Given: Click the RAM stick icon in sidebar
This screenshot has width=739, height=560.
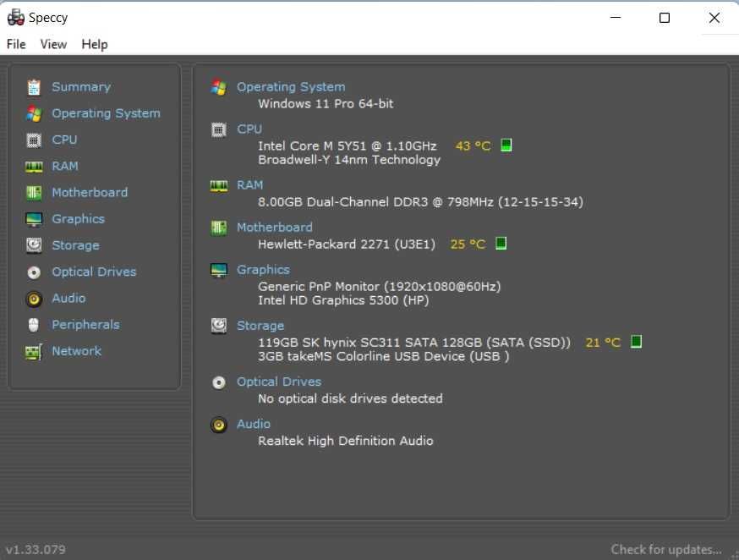Looking at the screenshot, I should [x=34, y=167].
